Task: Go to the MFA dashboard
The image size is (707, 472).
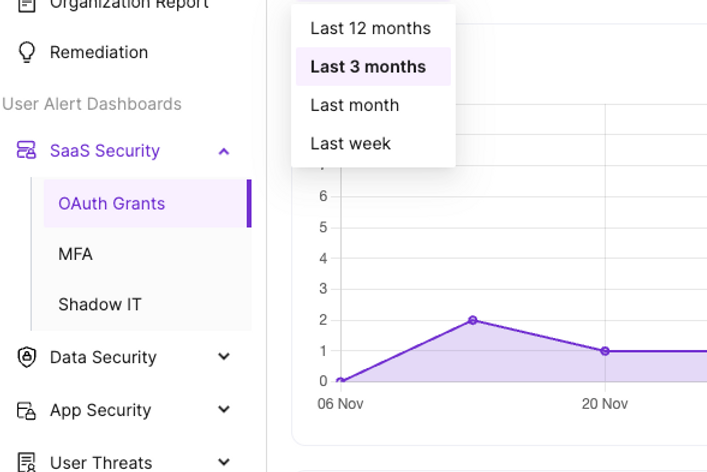Action: tap(75, 254)
